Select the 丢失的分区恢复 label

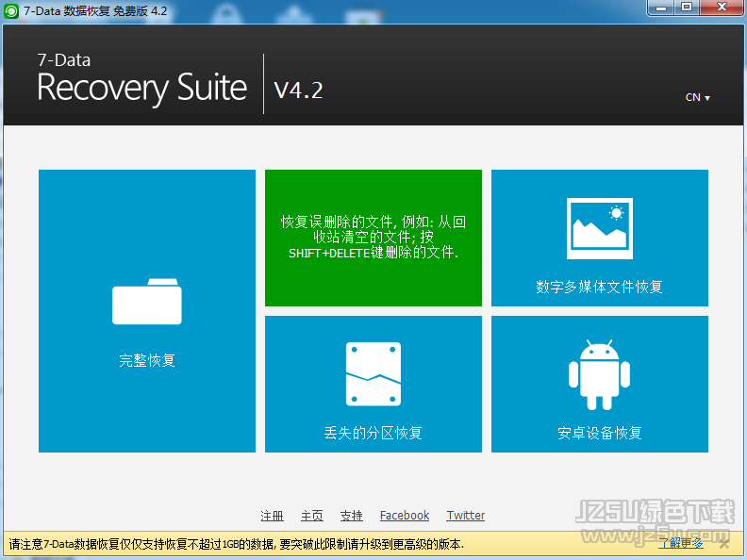[x=373, y=433]
